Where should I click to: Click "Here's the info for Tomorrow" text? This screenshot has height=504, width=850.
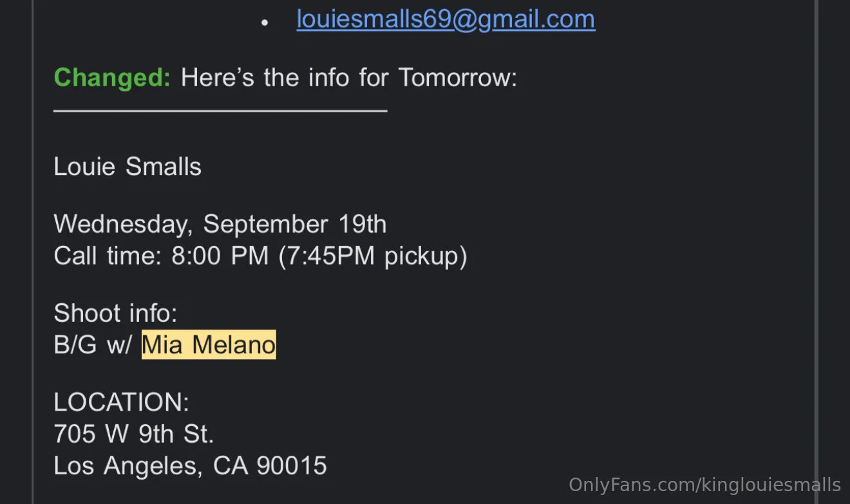coord(348,78)
